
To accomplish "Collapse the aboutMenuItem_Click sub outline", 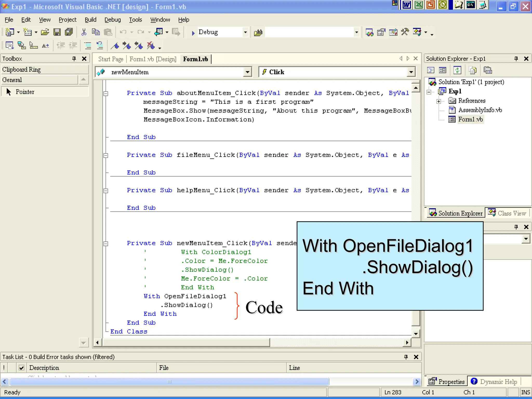I will [106, 94].
